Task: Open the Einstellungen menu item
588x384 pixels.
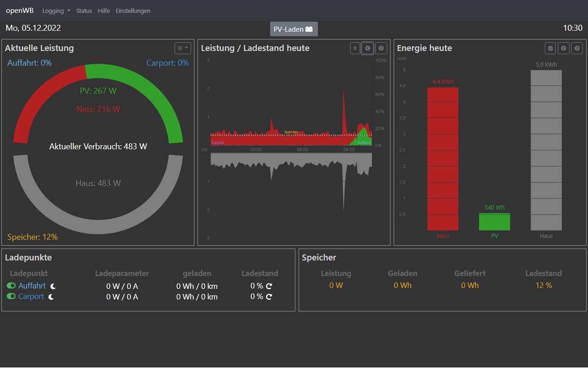Action: pos(133,11)
